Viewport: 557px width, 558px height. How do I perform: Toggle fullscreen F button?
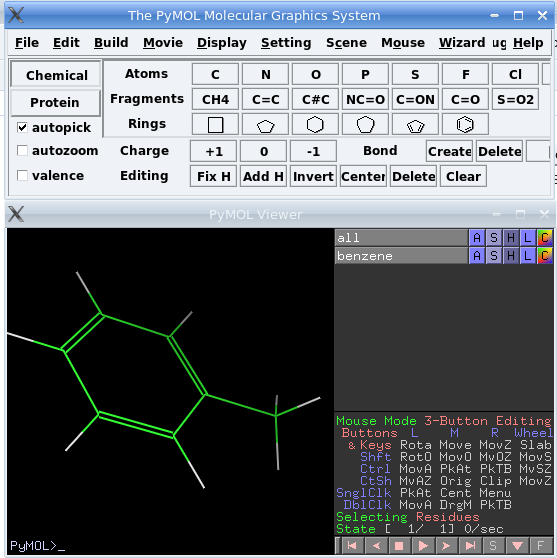point(540,546)
